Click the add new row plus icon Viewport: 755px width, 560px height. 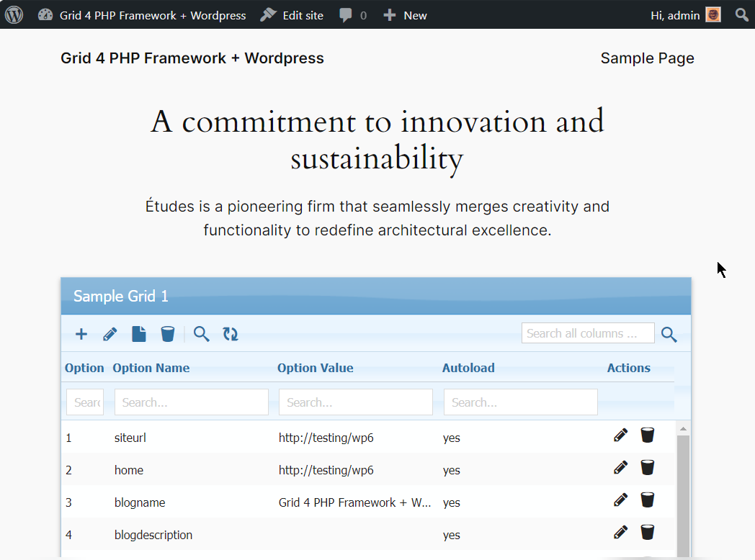pyautogui.click(x=81, y=334)
